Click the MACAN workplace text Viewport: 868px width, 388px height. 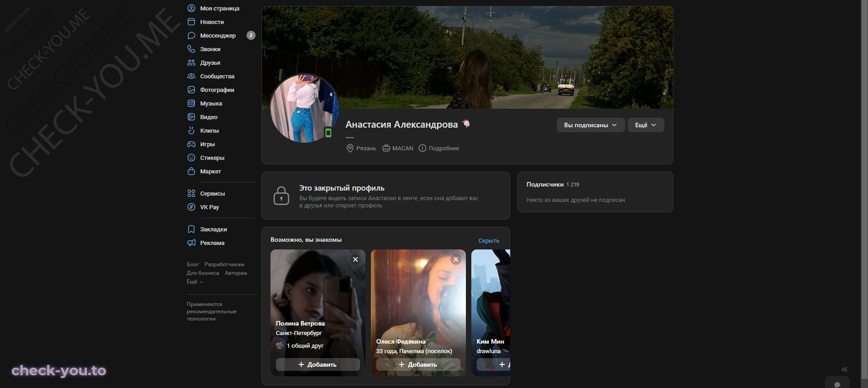click(403, 148)
